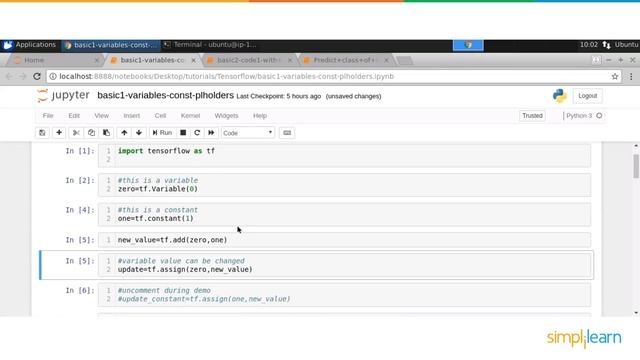Select the In [2] cell prompt
This screenshot has height=360, width=640.
tap(80, 180)
